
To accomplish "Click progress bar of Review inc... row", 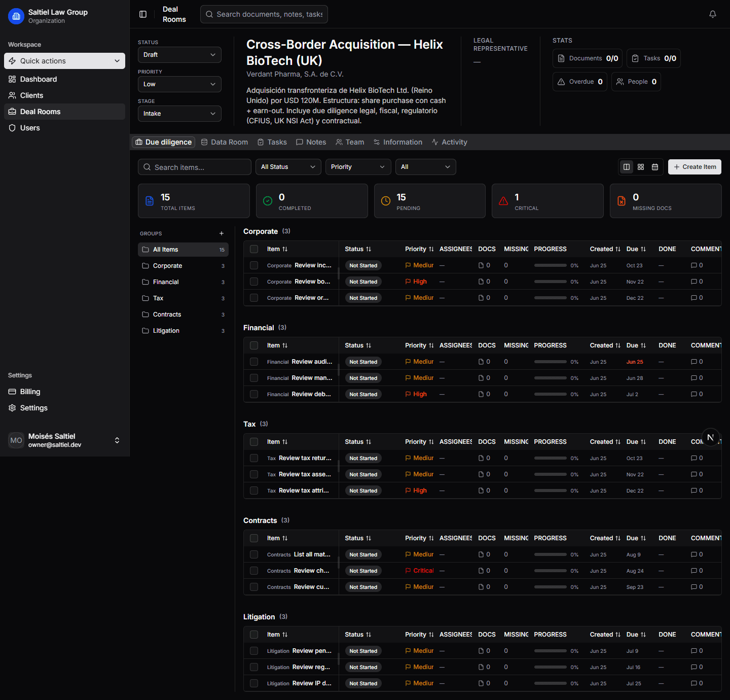I will [551, 265].
